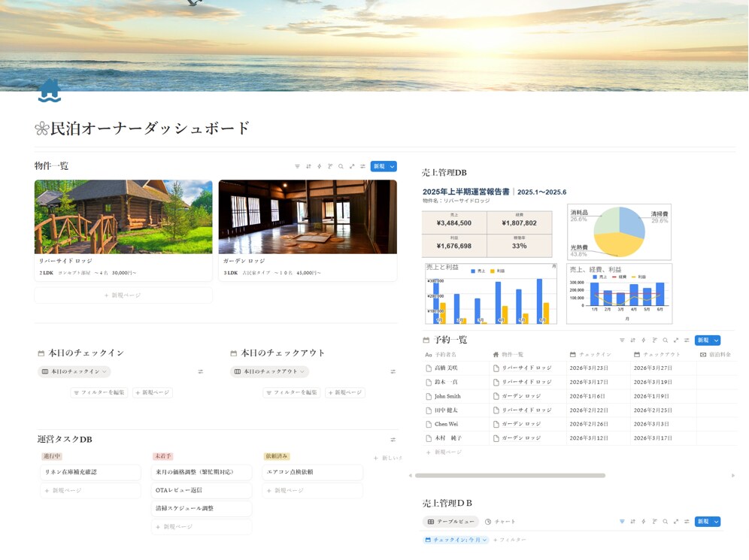Click the filter icon in 予約一覧 toolbar
This screenshot has width=749, height=560.
coord(622,341)
